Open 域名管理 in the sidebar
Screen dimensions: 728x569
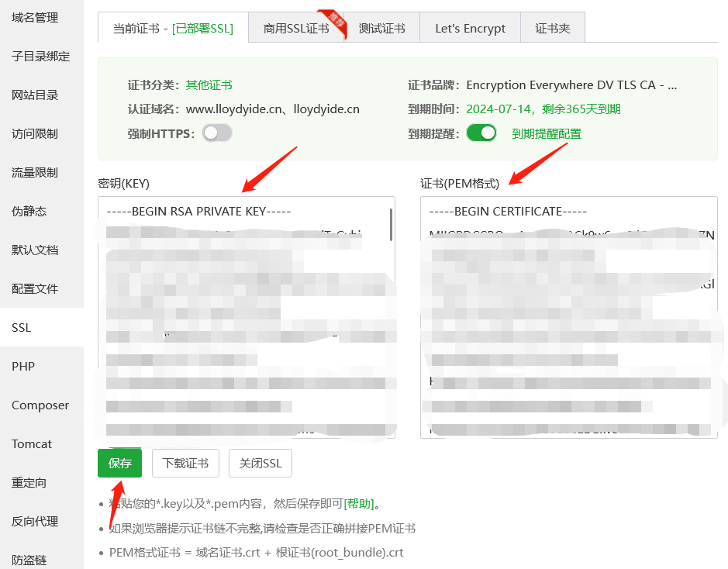point(35,17)
